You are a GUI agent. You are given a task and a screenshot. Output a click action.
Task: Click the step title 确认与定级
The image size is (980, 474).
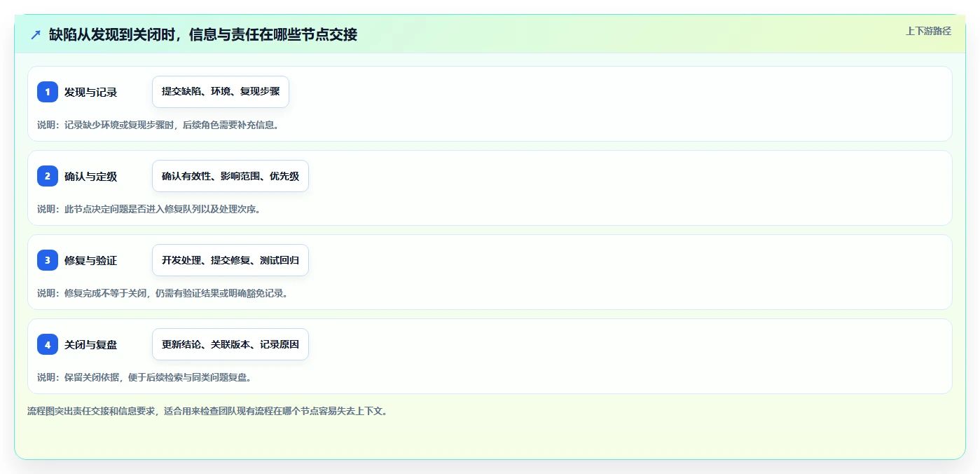pos(90,176)
